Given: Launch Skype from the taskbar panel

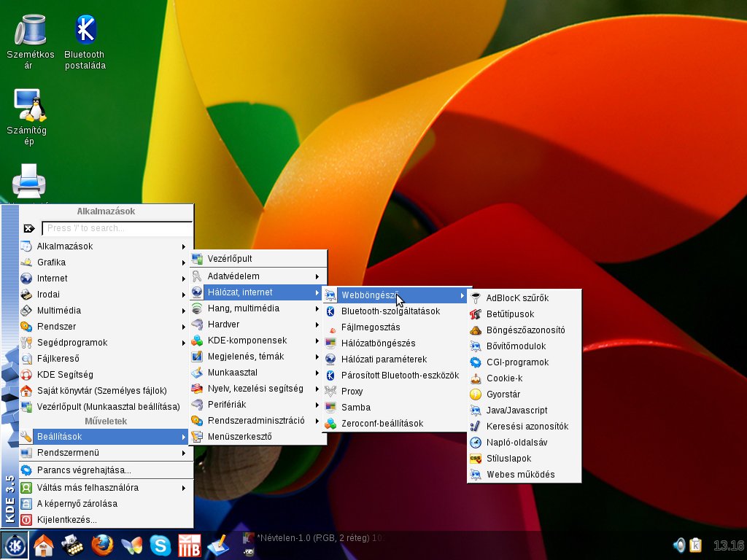Looking at the screenshot, I should click(x=160, y=545).
